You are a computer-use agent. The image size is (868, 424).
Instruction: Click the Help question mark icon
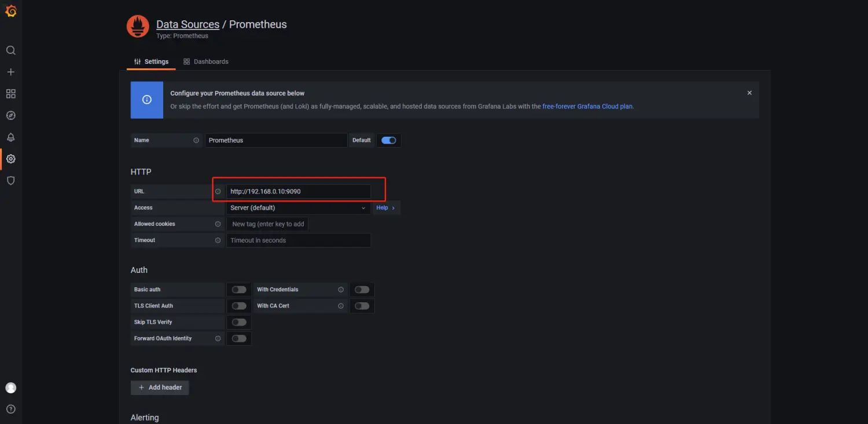(x=10, y=409)
